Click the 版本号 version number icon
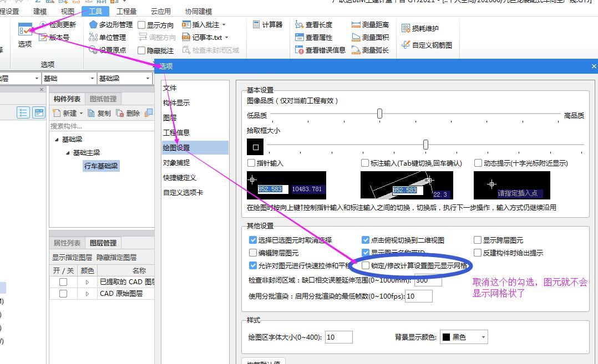This screenshot has height=364, width=598. tap(43, 37)
